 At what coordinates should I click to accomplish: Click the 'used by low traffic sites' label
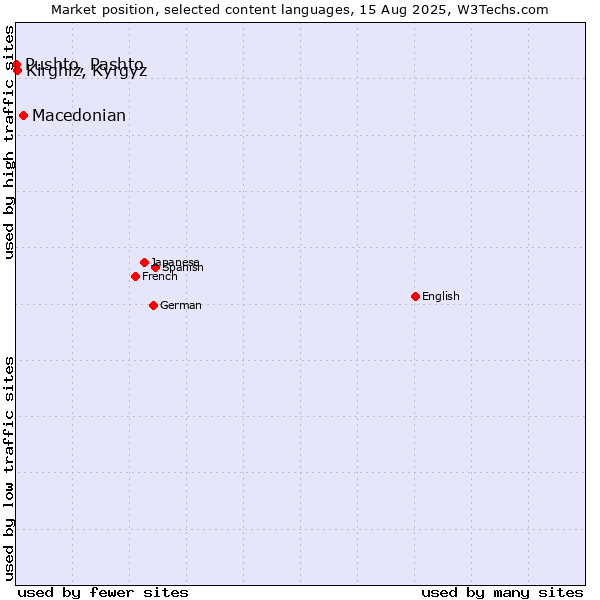pos(9,469)
